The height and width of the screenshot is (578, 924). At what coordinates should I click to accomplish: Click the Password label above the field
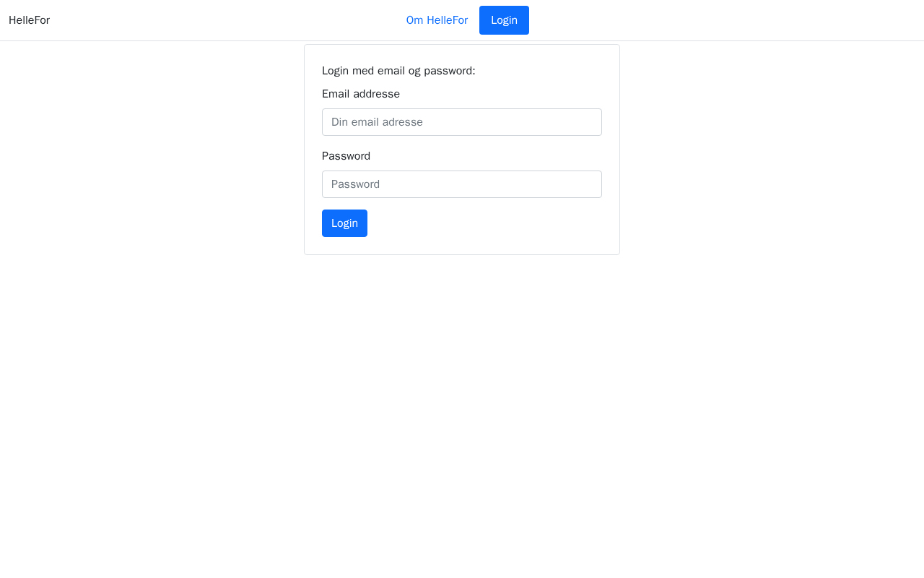pos(346,156)
